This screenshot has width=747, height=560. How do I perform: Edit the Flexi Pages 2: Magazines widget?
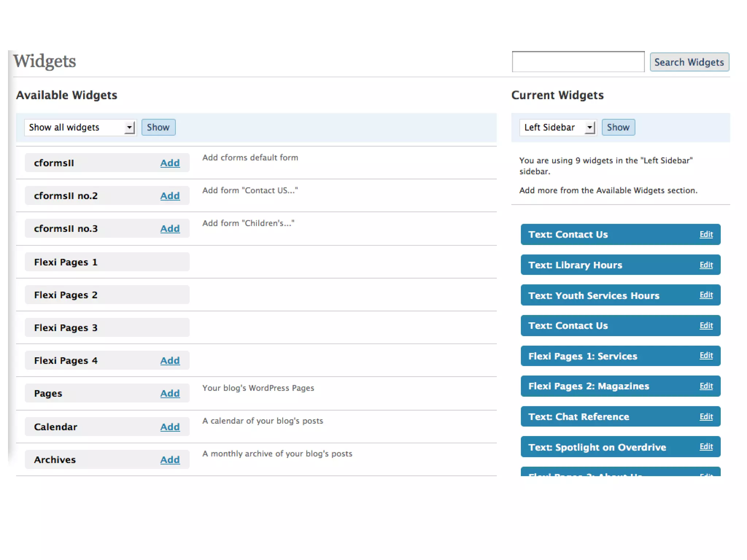[x=706, y=386]
